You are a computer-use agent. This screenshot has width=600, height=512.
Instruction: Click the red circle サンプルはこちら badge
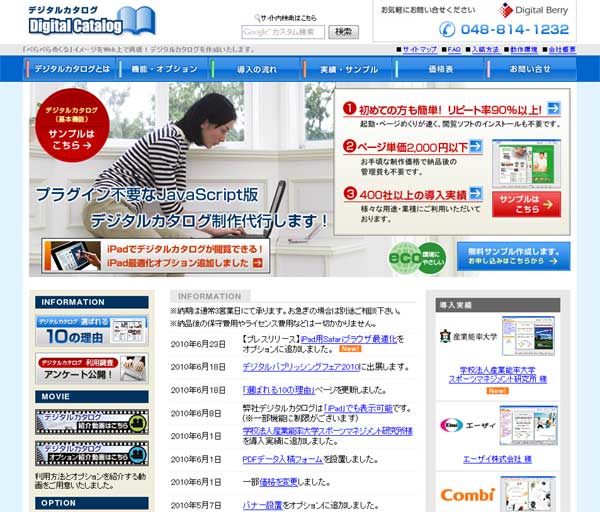(72, 126)
